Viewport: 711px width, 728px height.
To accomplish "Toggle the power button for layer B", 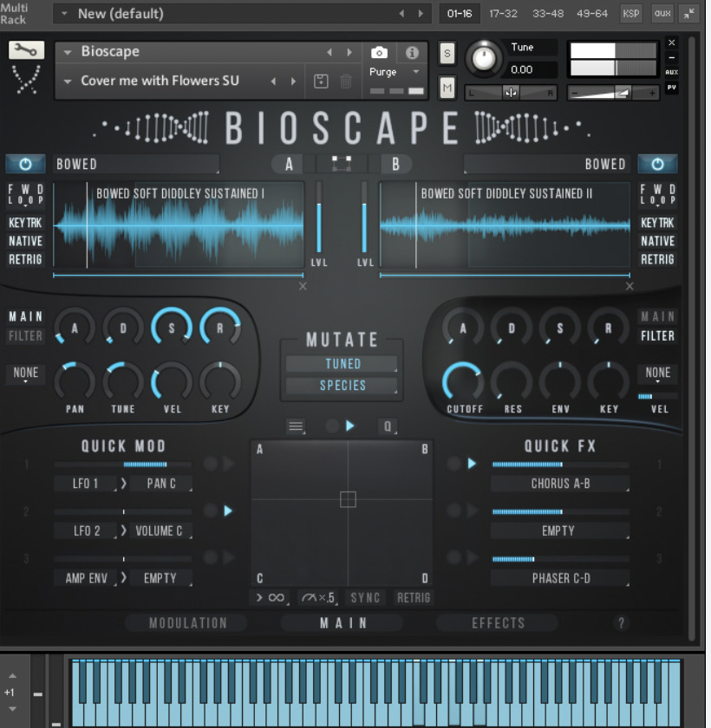I will pyautogui.click(x=657, y=164).
